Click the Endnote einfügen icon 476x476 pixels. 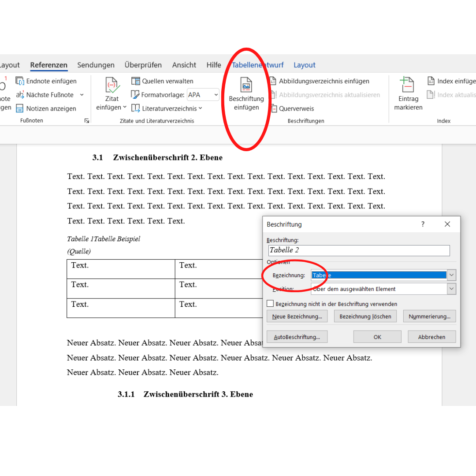tap(20, 81)
